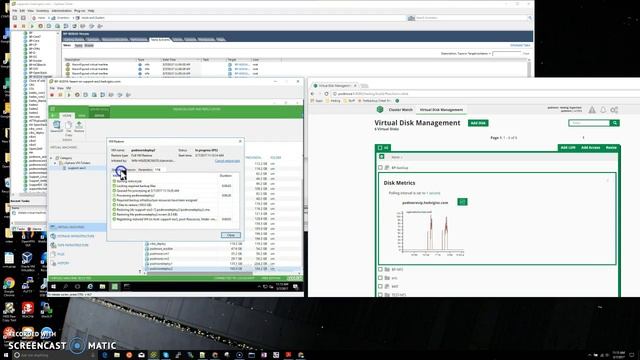Open Internet Explorer in guest VM taskbar
The image size is (640, 360).
(x=90, y=287)
